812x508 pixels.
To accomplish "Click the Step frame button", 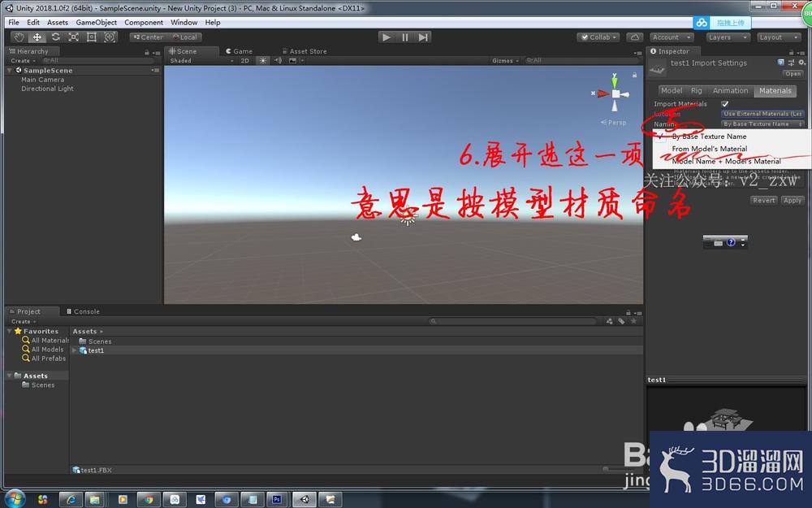I will pos(423,37).
